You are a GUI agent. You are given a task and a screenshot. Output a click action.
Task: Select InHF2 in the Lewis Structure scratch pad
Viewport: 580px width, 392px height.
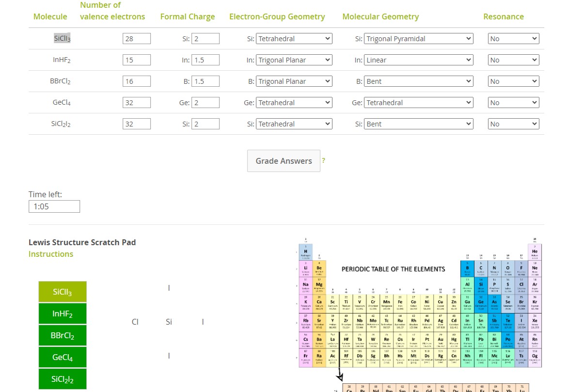62,314
